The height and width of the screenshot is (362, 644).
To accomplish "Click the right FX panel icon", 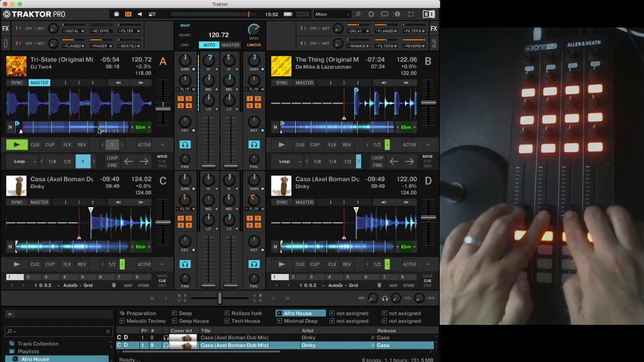I will (434, 29).
